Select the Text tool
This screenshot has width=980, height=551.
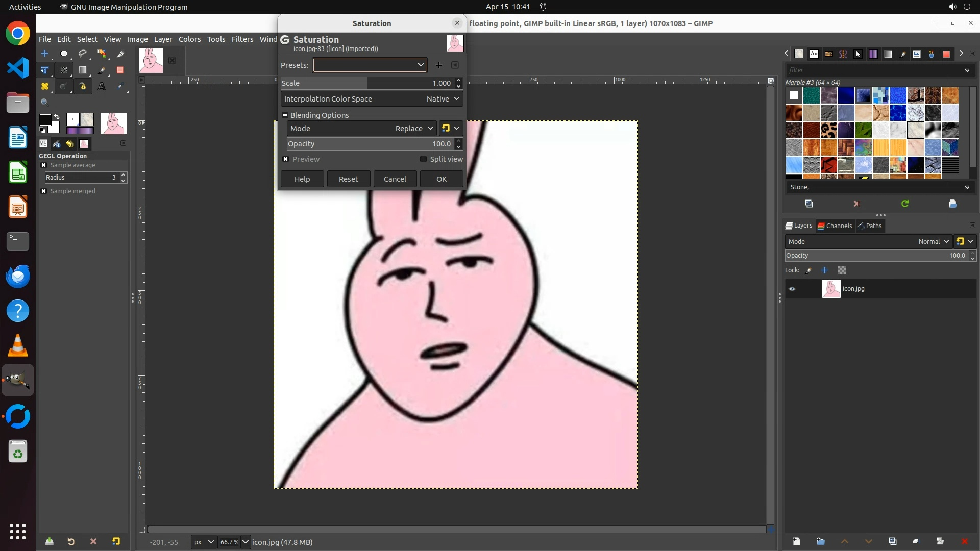[102, 87]
